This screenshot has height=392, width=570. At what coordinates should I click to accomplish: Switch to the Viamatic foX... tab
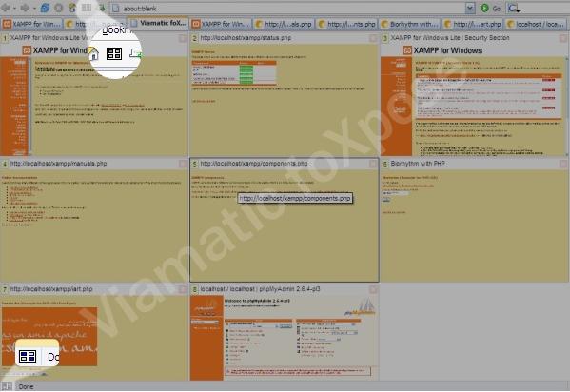[159, 23]
